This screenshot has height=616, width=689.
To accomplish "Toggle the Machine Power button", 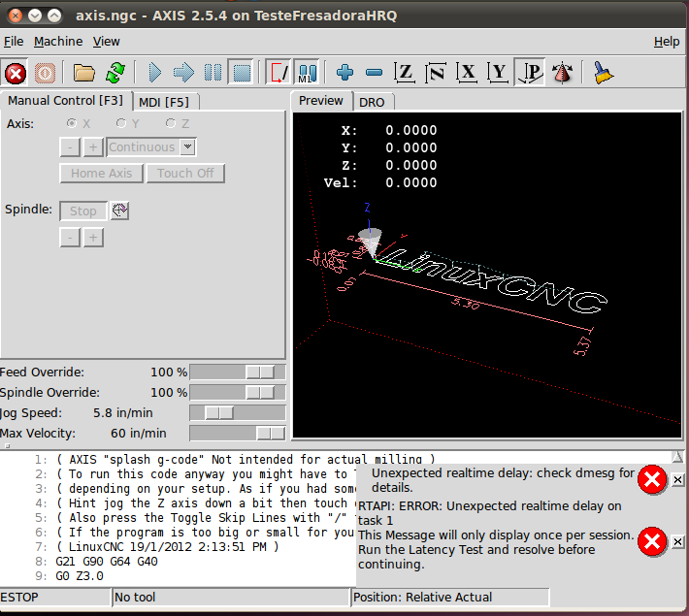I will tap(45, 73).
